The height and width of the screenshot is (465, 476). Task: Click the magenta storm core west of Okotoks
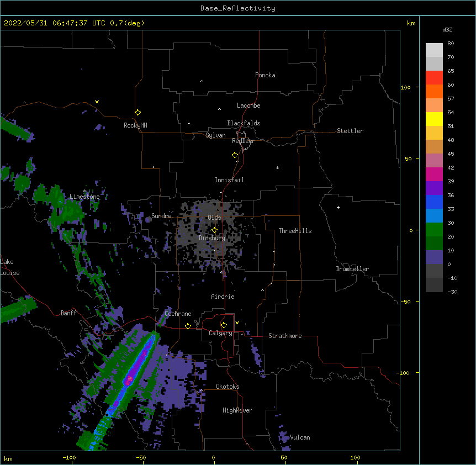(129, 379)
